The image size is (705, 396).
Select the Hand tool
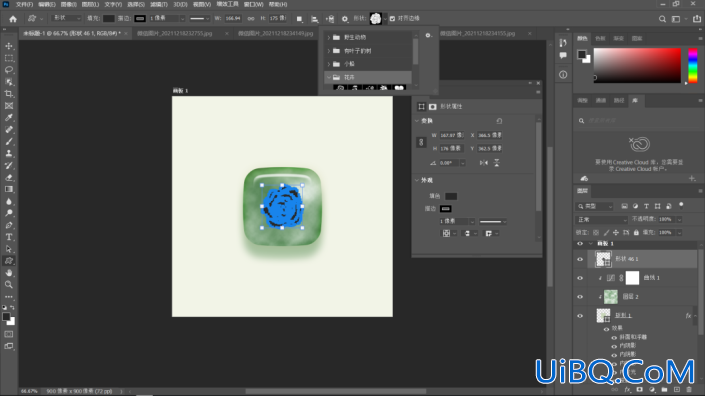(9, 273)
